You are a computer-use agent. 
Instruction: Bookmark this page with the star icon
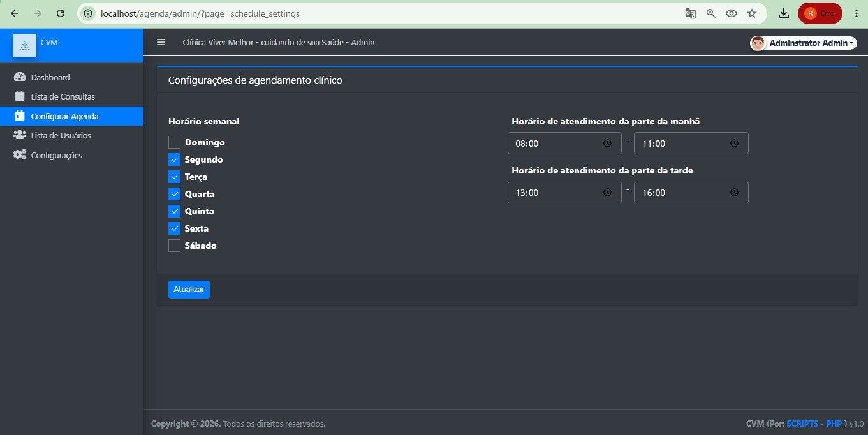[x=752, y=13]
